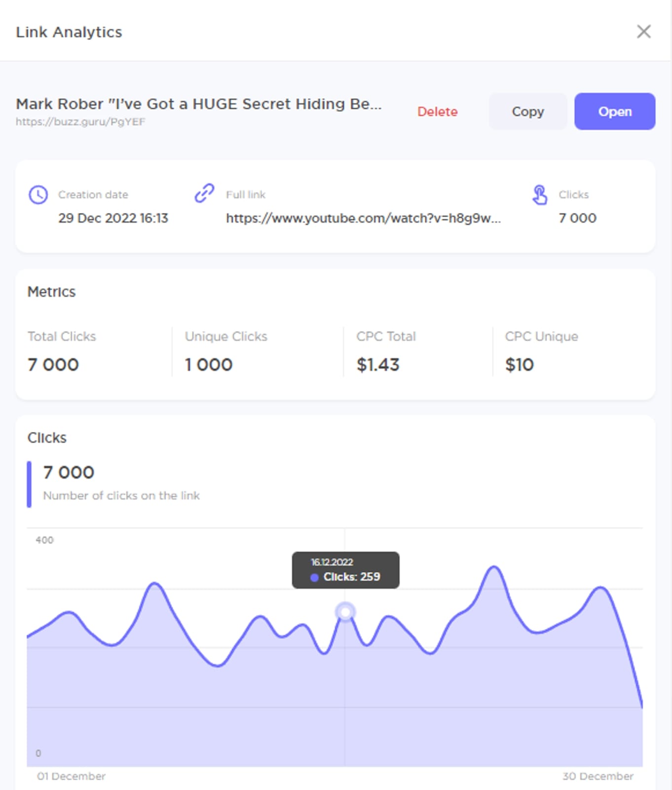This screenshot has width=672, height=790.
Task: Click the Clicks count 7 000 in the top info card
Action: 577,218
